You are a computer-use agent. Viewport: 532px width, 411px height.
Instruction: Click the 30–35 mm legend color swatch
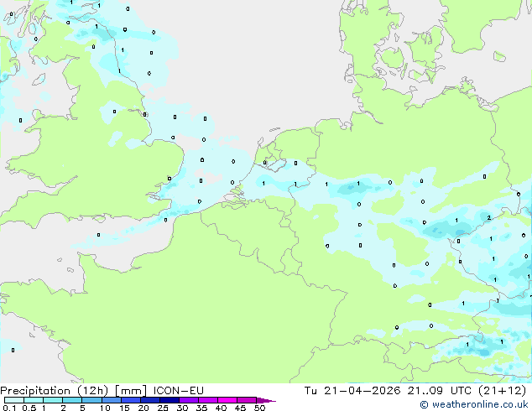point(188,400)
